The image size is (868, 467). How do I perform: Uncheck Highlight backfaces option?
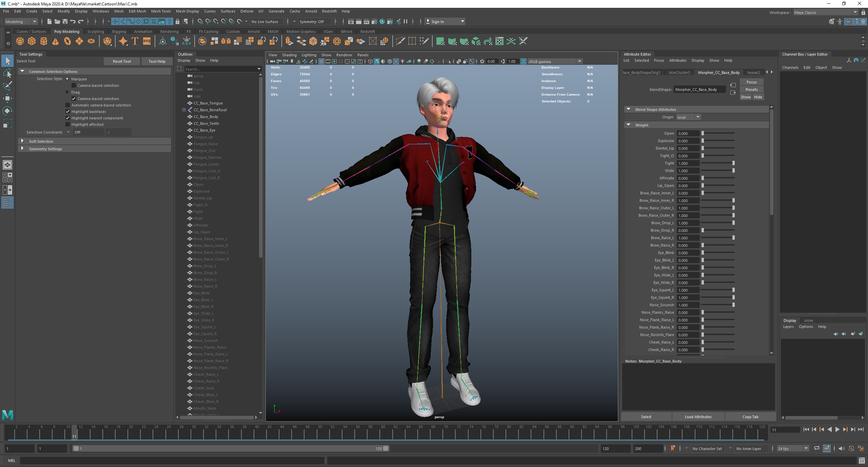click(68, 112)
